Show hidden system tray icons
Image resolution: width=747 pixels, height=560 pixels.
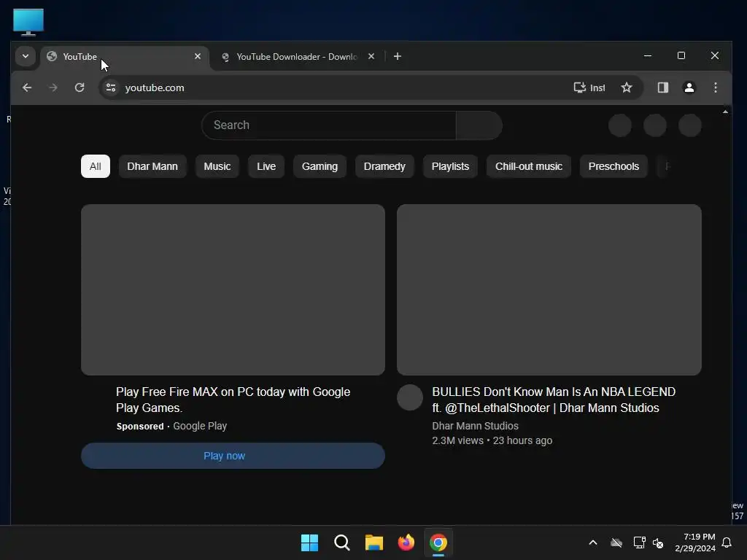[x=593, y=542]
